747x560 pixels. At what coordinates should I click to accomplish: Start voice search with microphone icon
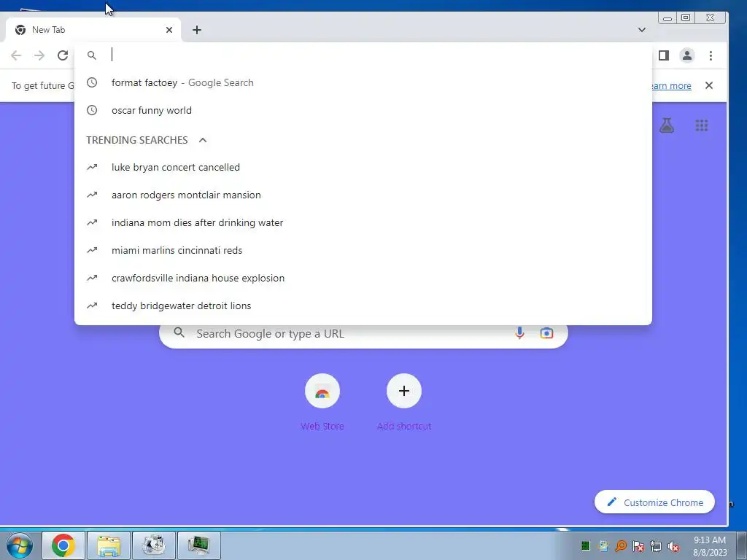point(519,332)
